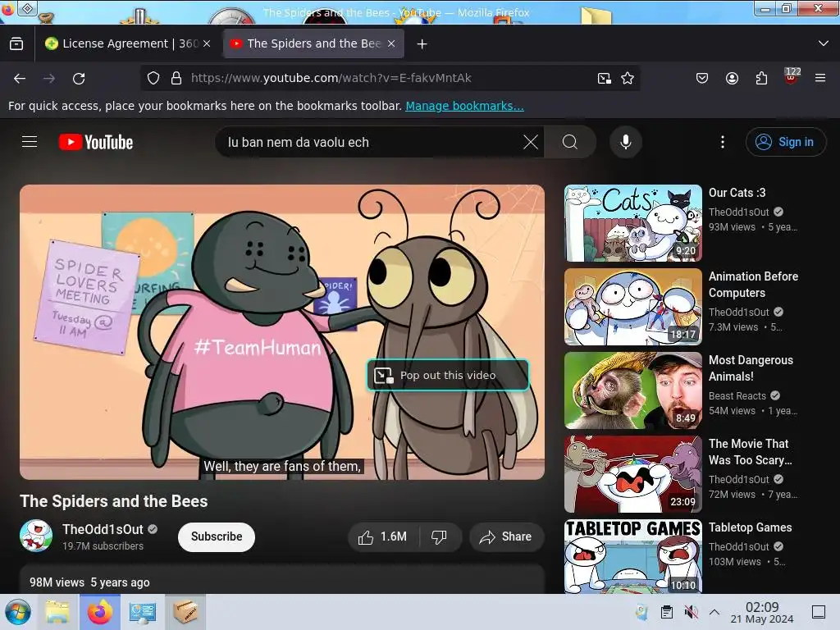Open a new browser tab
The image size is (840, 630).
pos(422,44)
